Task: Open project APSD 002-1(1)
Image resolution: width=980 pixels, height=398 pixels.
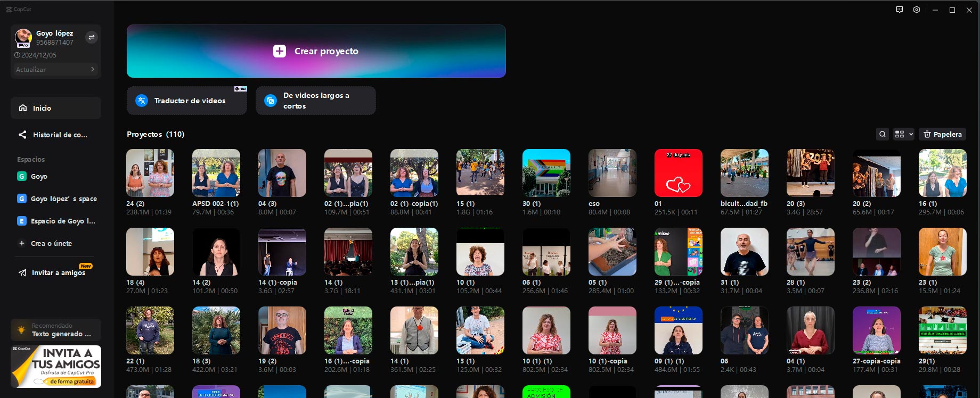Action: click(x=216, y=173)
